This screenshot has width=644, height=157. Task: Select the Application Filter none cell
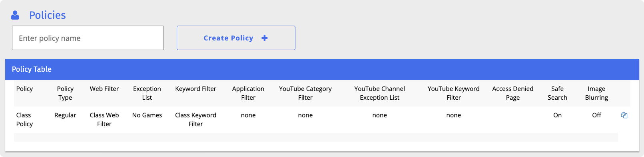pyautogui.click(x=248, y=115)
